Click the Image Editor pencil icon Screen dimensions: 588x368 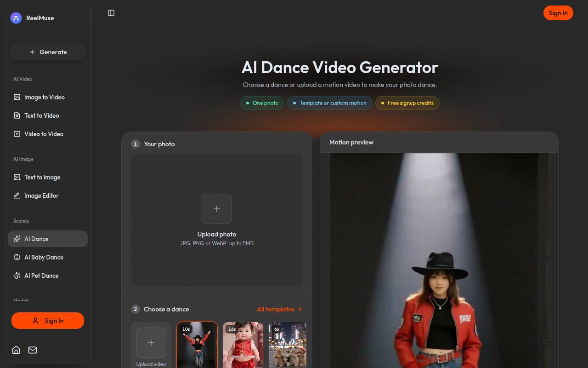pos(17,195)
